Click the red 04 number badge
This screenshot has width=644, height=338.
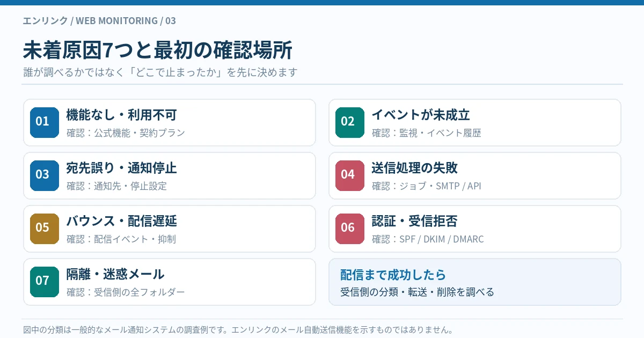pos(350,175)
